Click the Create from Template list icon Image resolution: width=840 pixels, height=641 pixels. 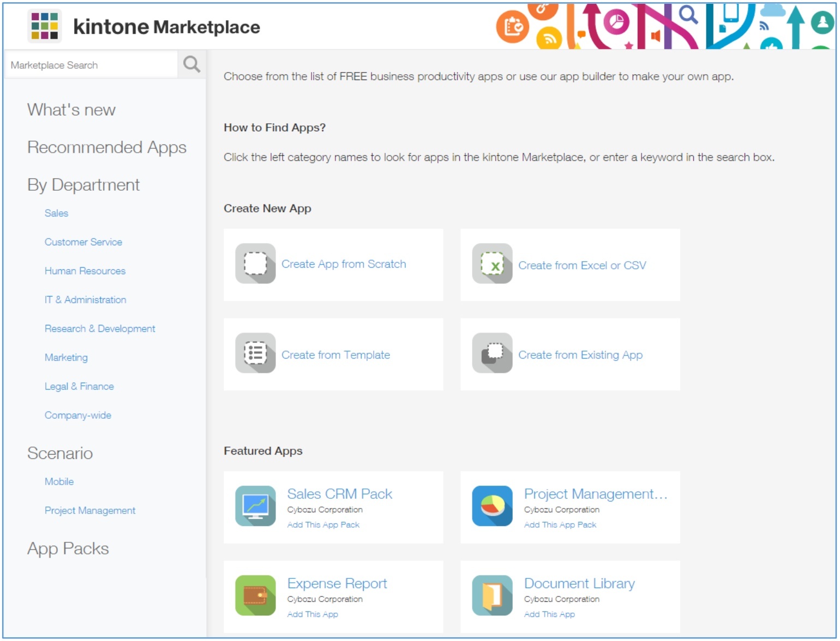pos(255,353)
